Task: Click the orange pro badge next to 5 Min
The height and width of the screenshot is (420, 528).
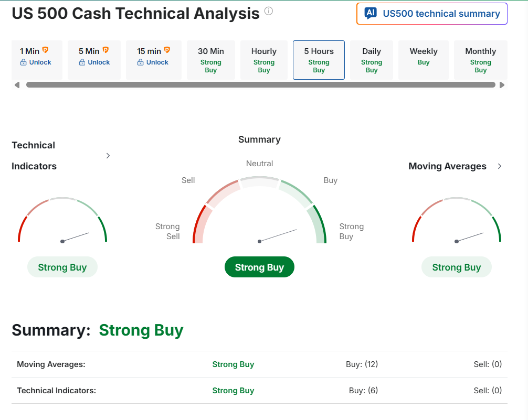Action: tap(105, 50)
